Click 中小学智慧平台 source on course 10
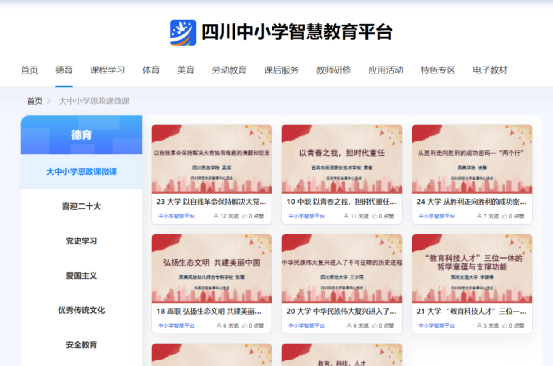This screenshot has height=366, width=553. 306,216
